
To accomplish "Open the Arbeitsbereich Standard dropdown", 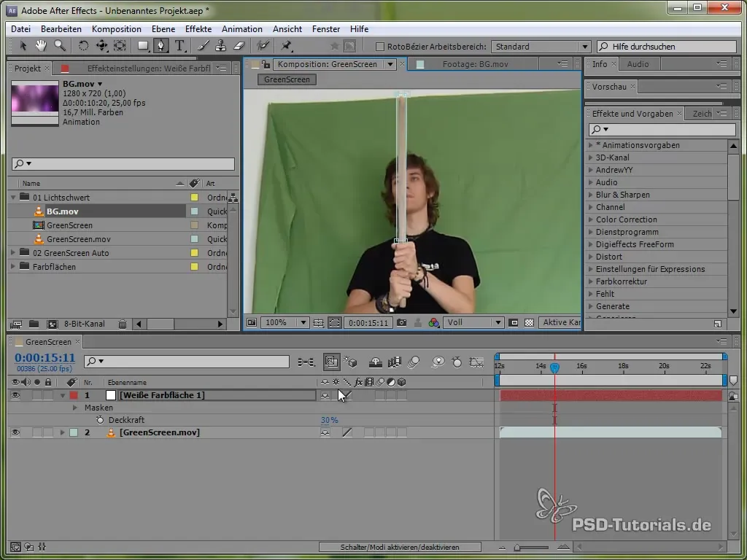I will (541, 47).
